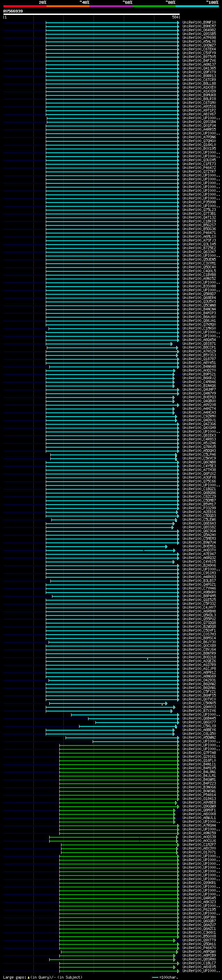The image size is (222, 980).
Task: Open UniRef100_Q9XTT9 entry
Action: click(199, 940)
